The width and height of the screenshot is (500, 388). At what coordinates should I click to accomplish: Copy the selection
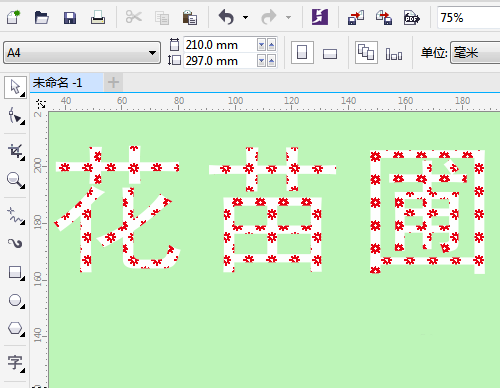tap(162, 18)
